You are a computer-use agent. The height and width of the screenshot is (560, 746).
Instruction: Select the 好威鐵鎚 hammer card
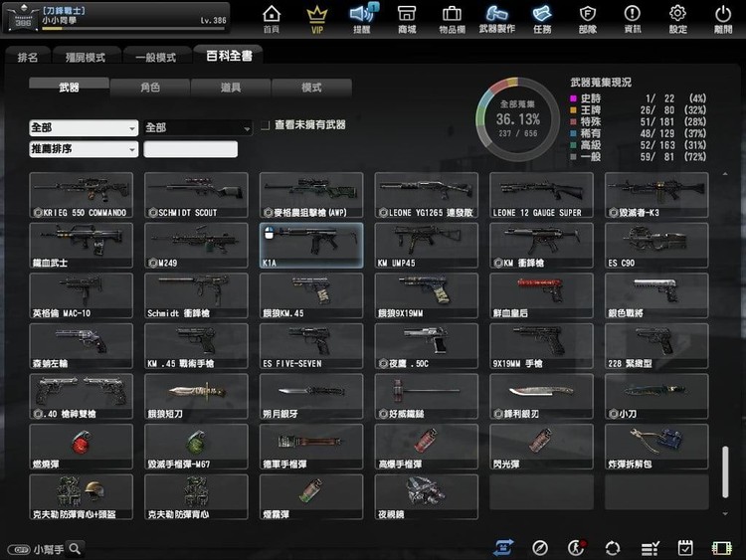coord(427,396)
